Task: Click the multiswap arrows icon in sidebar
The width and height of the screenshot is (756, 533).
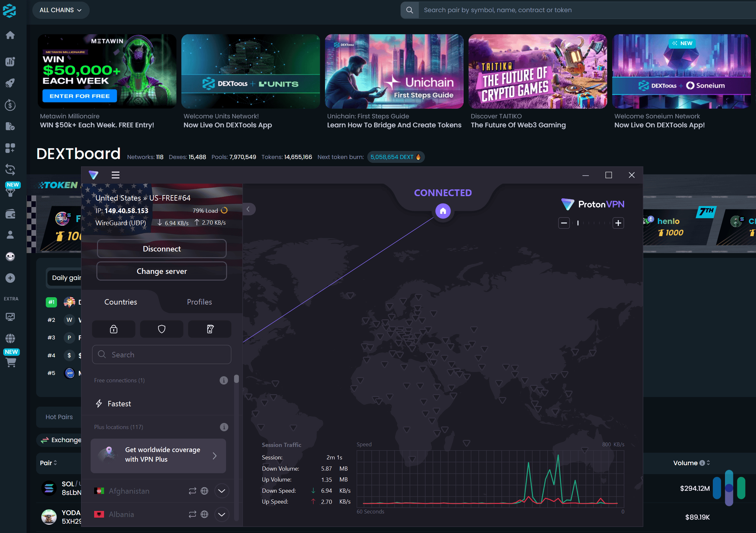Action: [10, 170]
